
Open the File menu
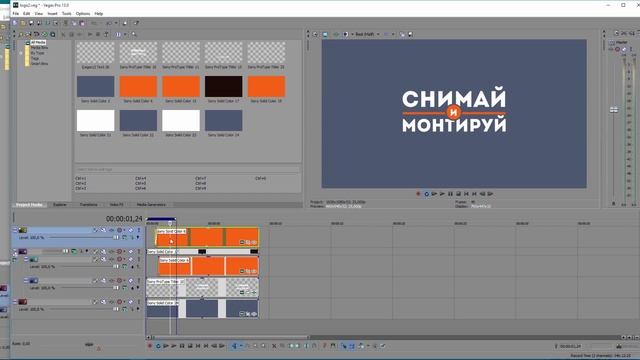pos(16,13)
